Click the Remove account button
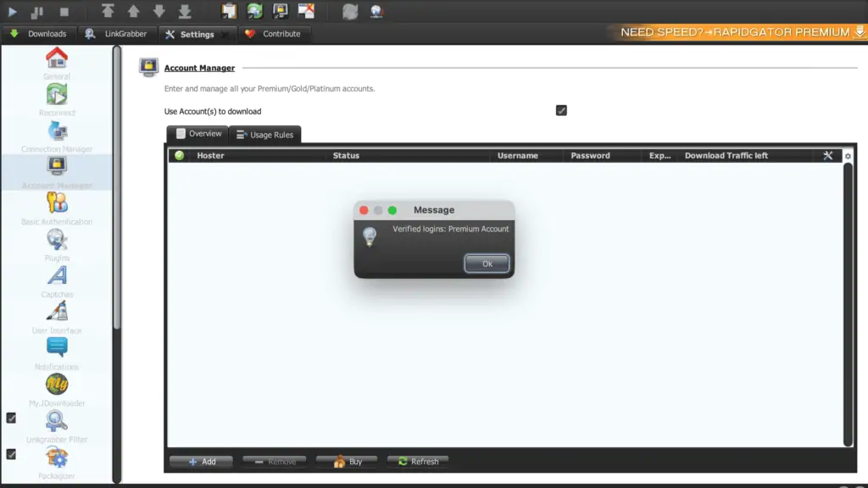This screenshot has height=488, width=868. click(x=275, y=462)
